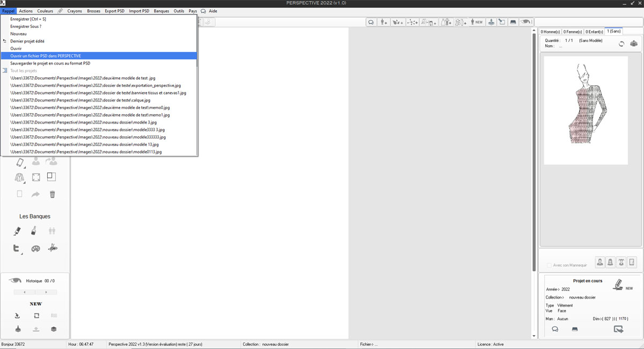Click the NEW mannequin toolbar icon
Screen dimensions: 644x349
[477, 22]
